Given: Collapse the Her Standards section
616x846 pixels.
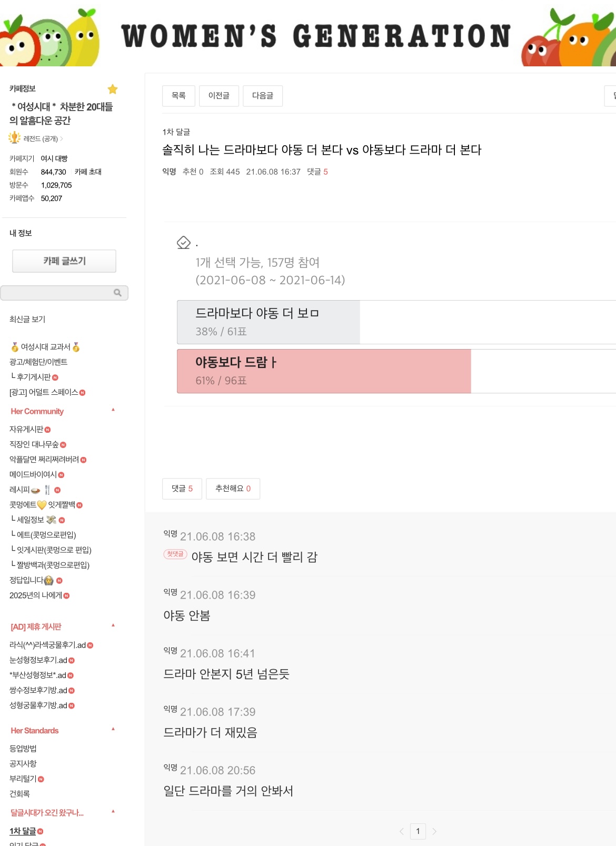Looking at the screenshot, I should point(113,729).
